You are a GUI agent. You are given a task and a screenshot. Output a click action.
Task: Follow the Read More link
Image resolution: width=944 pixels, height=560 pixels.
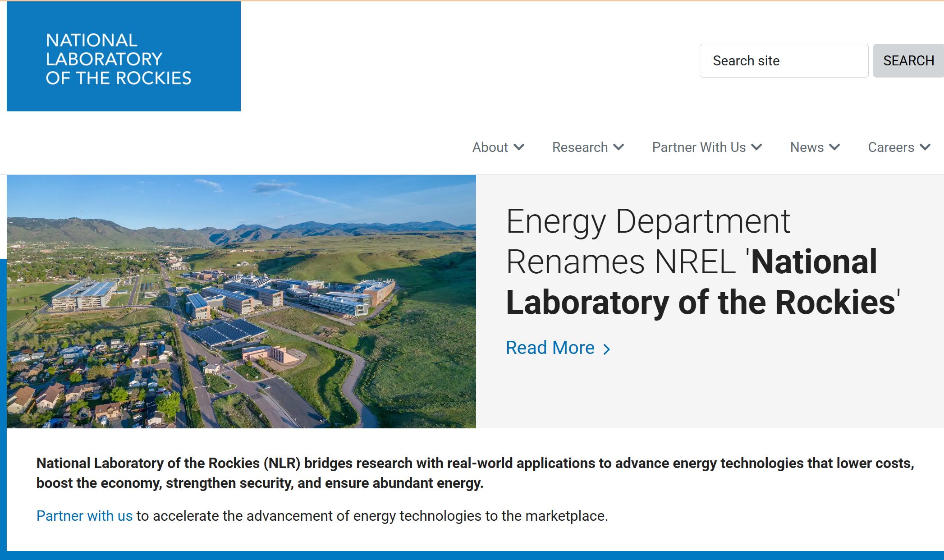[x=550, y=348]
